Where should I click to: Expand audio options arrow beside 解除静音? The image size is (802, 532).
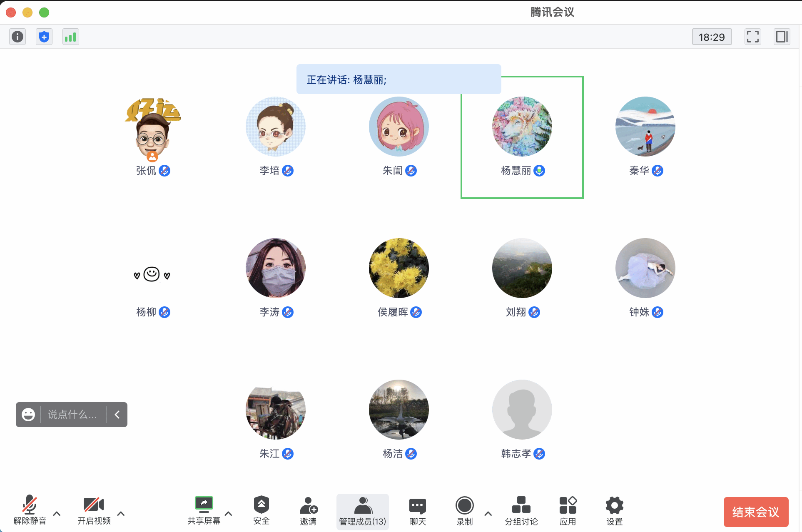point(57,514)
